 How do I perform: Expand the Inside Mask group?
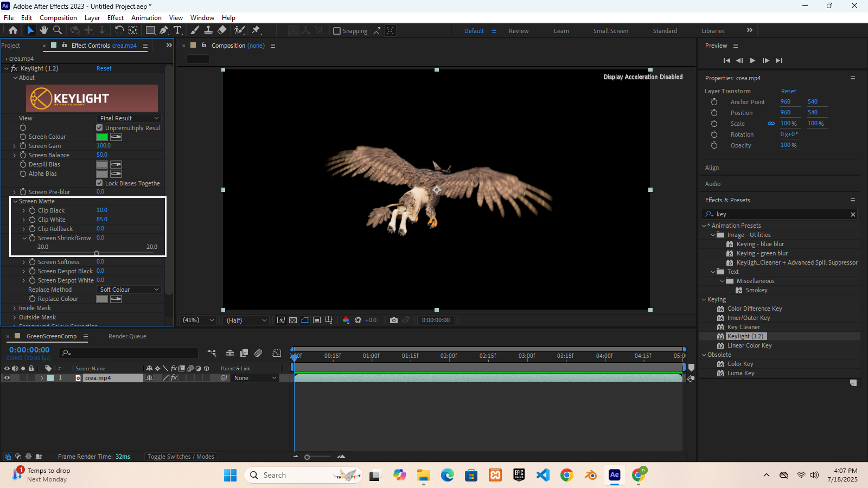pyautogui.click(x=15, y=308)
